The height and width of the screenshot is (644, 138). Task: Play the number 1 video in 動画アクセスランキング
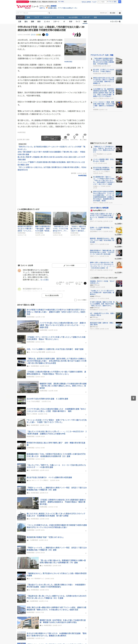119,149
